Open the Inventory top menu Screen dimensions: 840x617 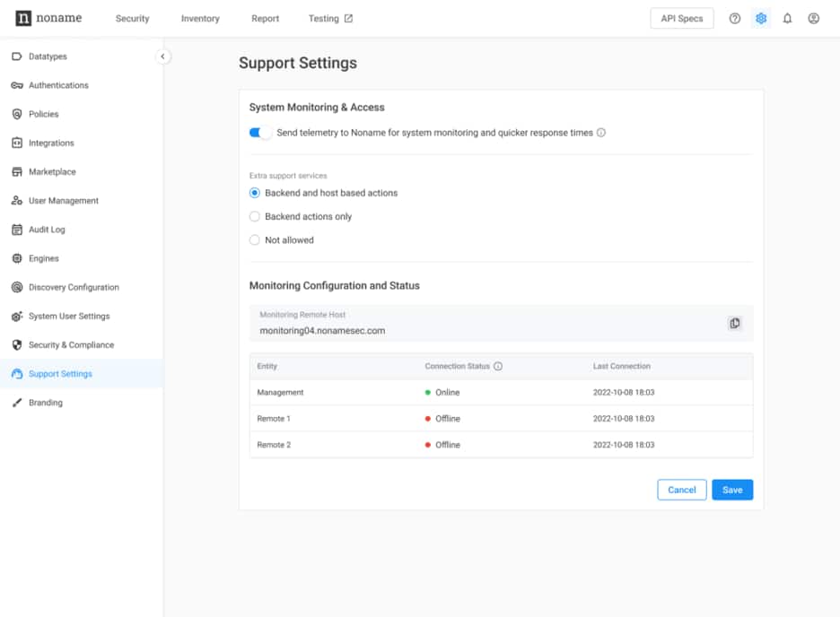[200, 19]
